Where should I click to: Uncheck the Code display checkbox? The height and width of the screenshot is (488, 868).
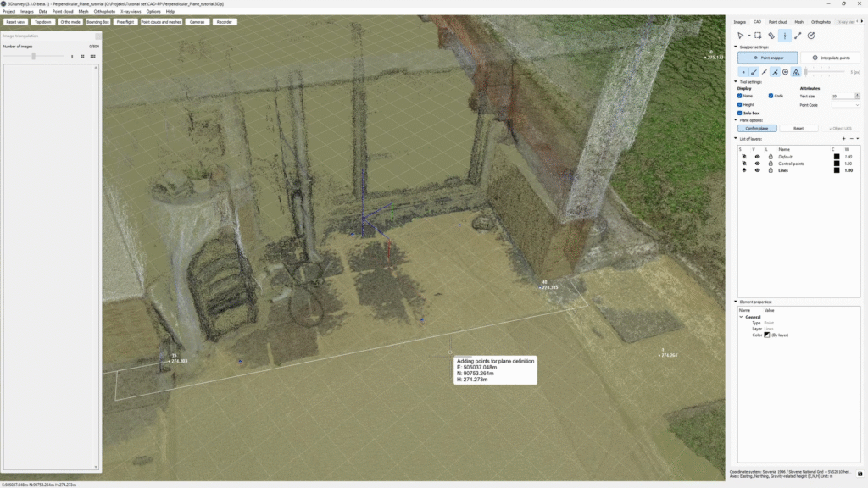pyautogui.click(x=771, y=96)
